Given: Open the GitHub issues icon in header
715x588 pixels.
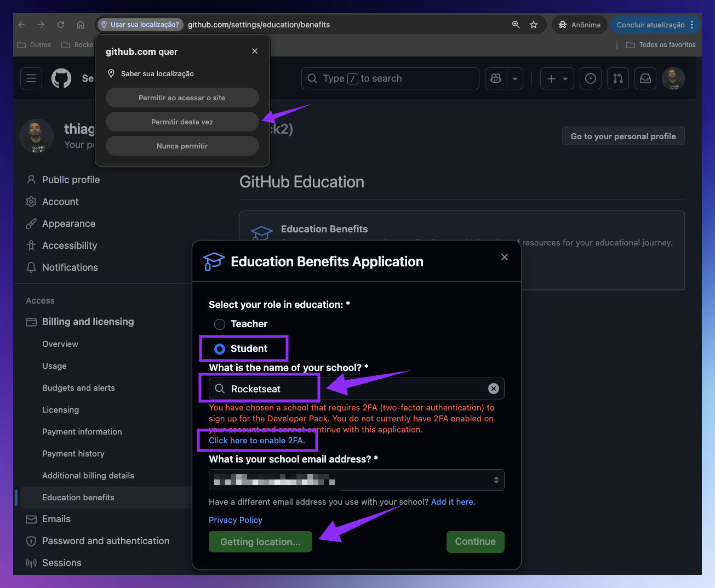Looking at the screenshot, I should click(591, 78).
